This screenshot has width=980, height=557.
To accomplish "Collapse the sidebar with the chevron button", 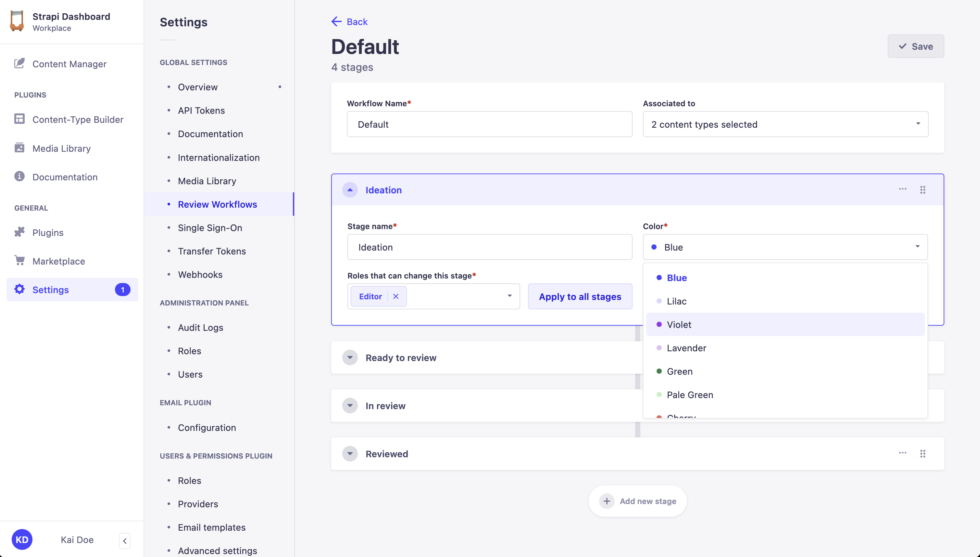I will (x=125, y=540).
